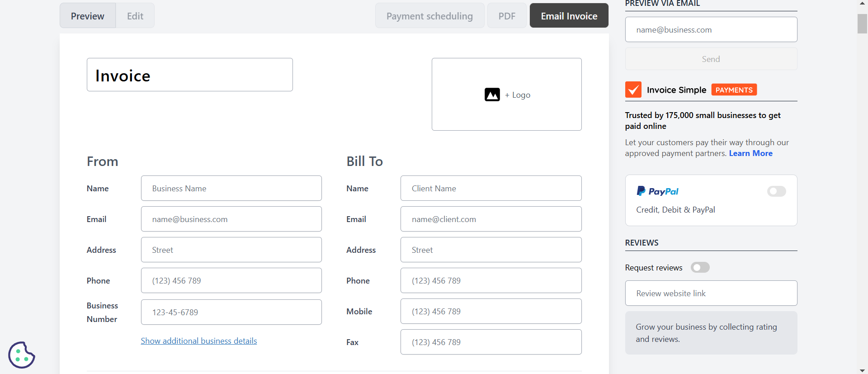The width and height of the screenshot is (868, 374).
Task: Click the Bill To Fax field
Action: 491,342
